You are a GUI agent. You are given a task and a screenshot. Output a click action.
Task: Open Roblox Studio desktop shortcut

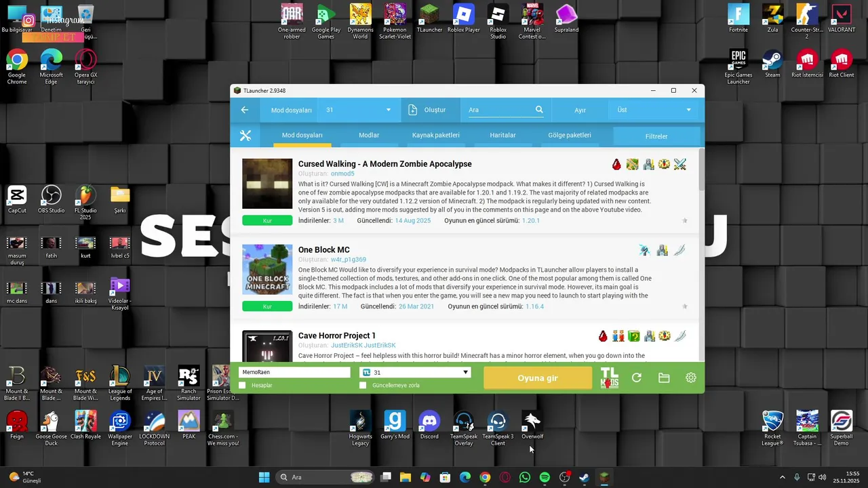[x=498, y=22]
